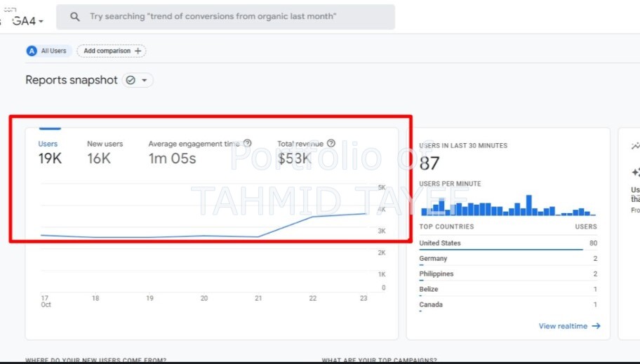The width and height of the screenshot is (640, 364).
Task: Click the insights sparkline icon on right card
Action: [636, 146]
